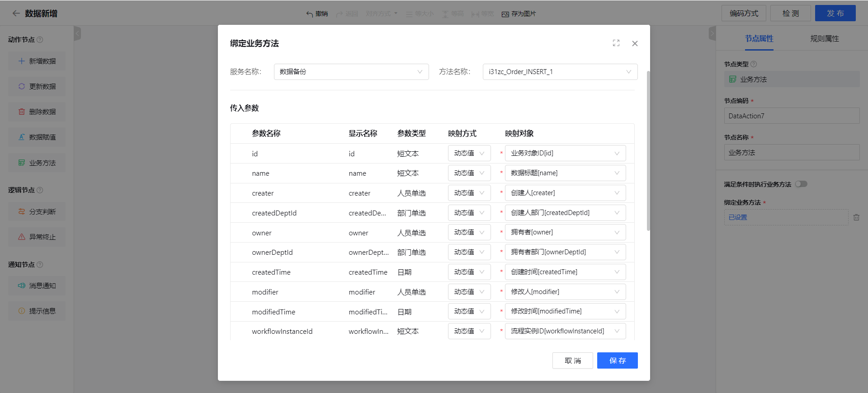868x393 pixels.
Task: Open 映射方式 dropdown for ownerDeptId row
Action: tap(469, 252)
